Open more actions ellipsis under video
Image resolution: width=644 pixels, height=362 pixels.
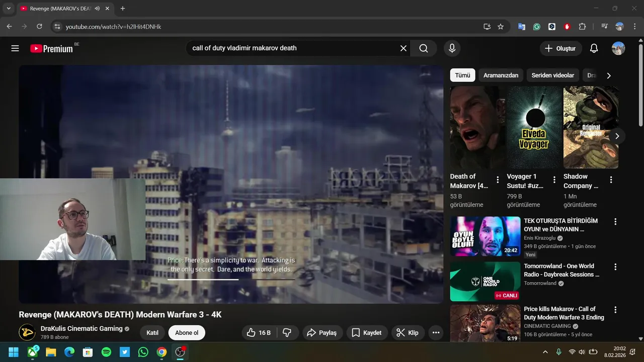436,333
